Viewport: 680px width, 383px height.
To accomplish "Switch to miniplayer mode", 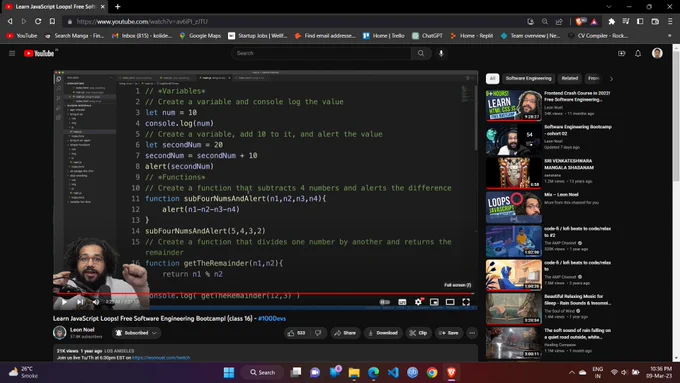I will pyautogui.click(x=434, y=302).
